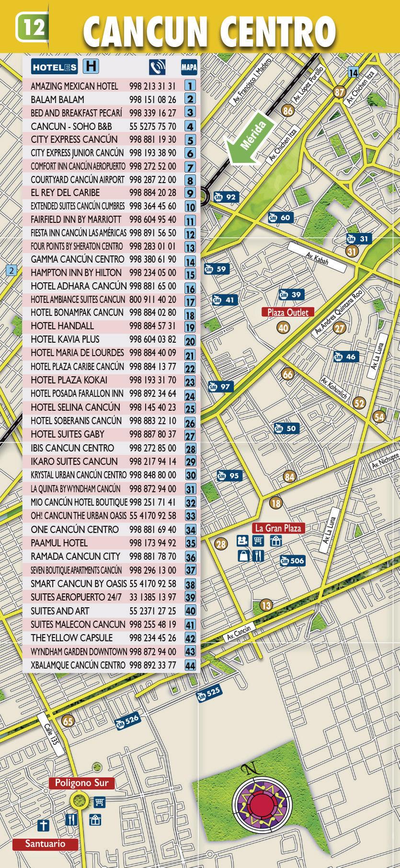Select the blue SM 31 supermanzana marker
400x868 pixels.
pyautogui.click(x=359, y=239)
